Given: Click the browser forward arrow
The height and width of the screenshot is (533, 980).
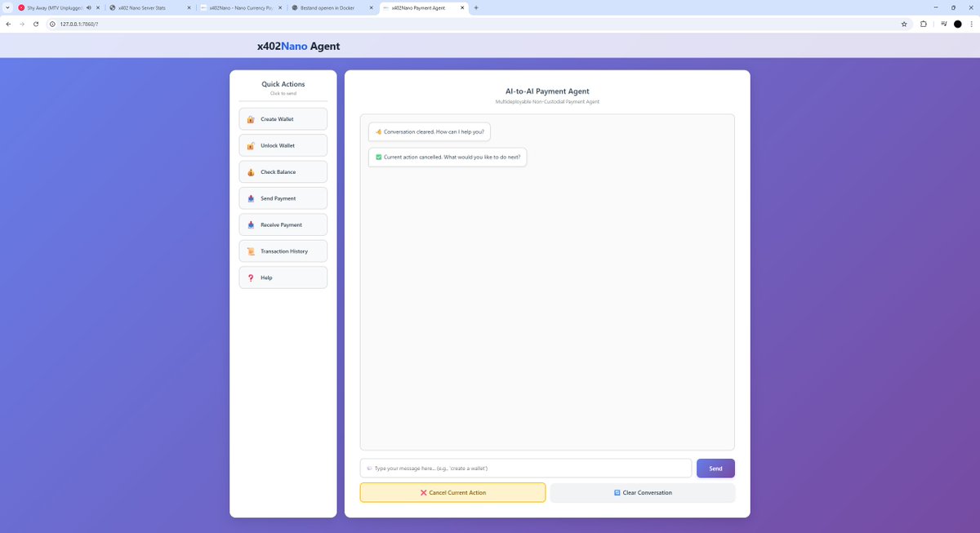Looking at the screenshot, I should [22, 24].
